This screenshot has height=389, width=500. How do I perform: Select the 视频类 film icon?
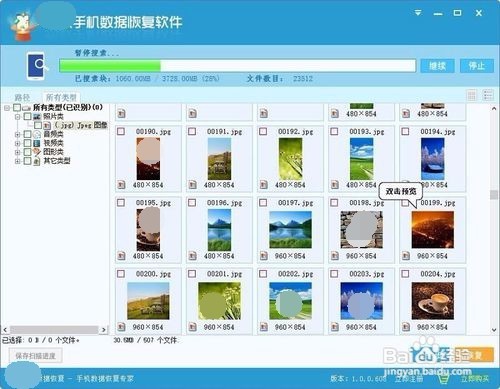(x=37, y=143)
